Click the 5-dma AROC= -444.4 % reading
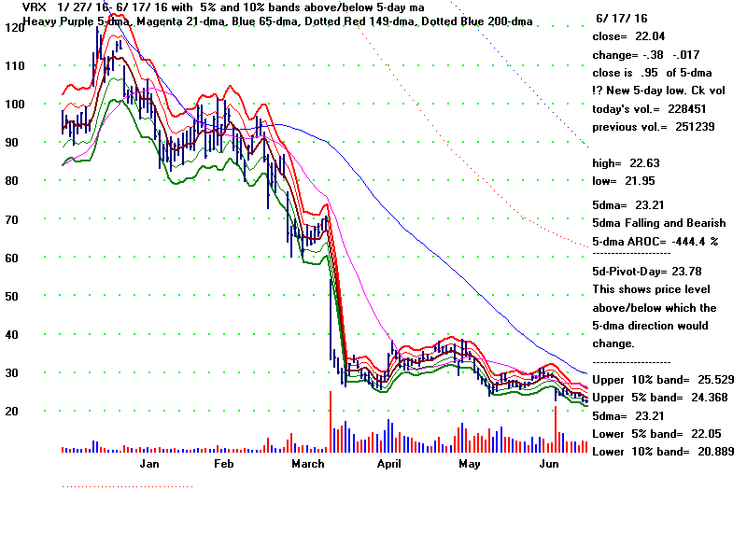The width and height of the screenshot is (747, 560). coord(655,240)
